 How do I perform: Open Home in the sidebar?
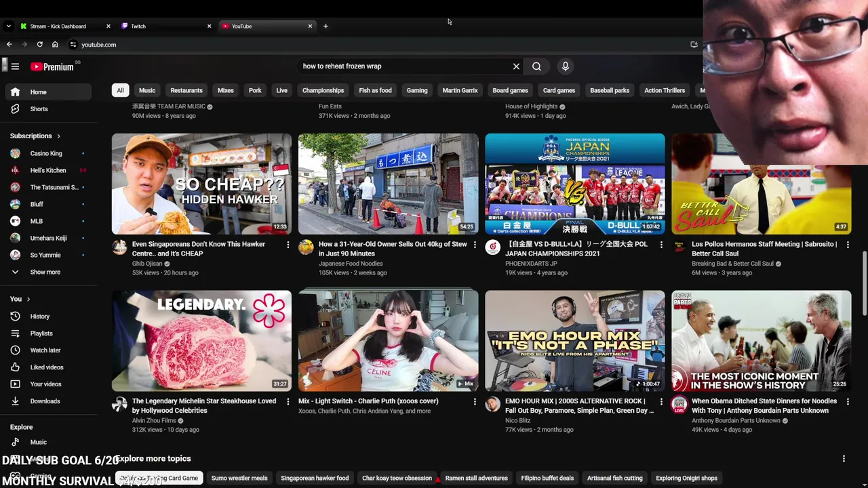pyautogui.click(x=49, y=92)
